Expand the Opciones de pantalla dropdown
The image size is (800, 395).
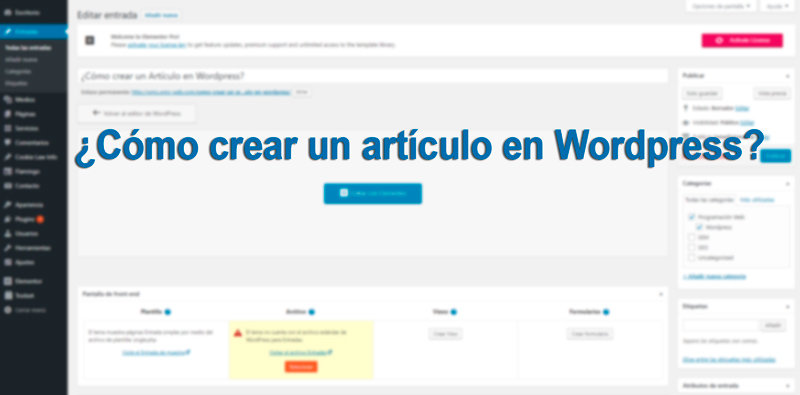720,6
